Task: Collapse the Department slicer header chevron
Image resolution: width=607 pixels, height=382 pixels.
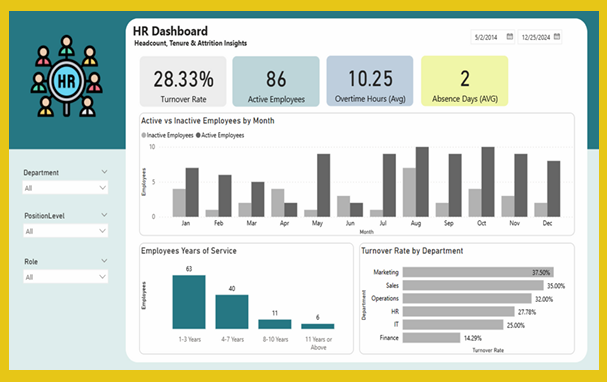Action: tap(104, 171)
